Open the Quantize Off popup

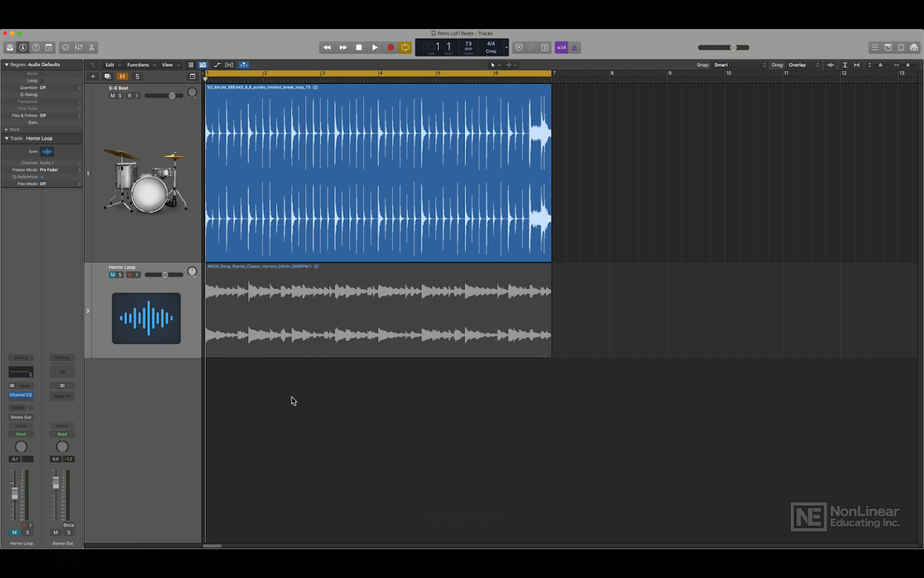click(x=60, y=87)
